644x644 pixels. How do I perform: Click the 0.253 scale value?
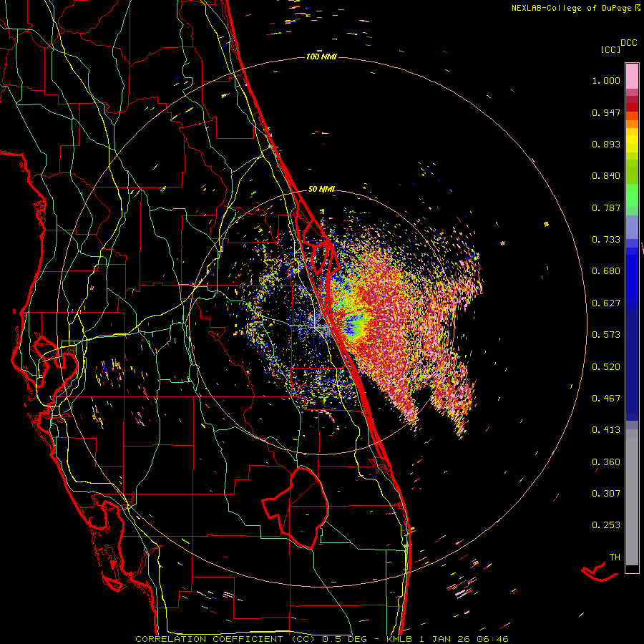pos(606,525)
